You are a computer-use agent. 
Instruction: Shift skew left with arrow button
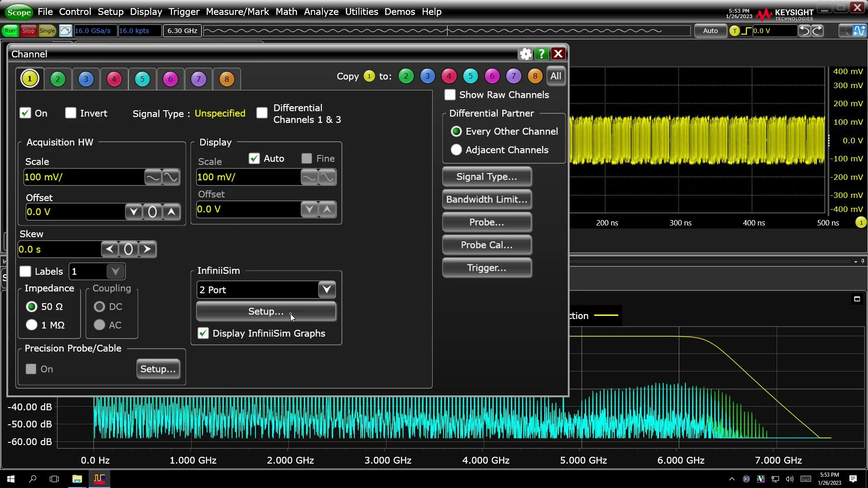109,249
